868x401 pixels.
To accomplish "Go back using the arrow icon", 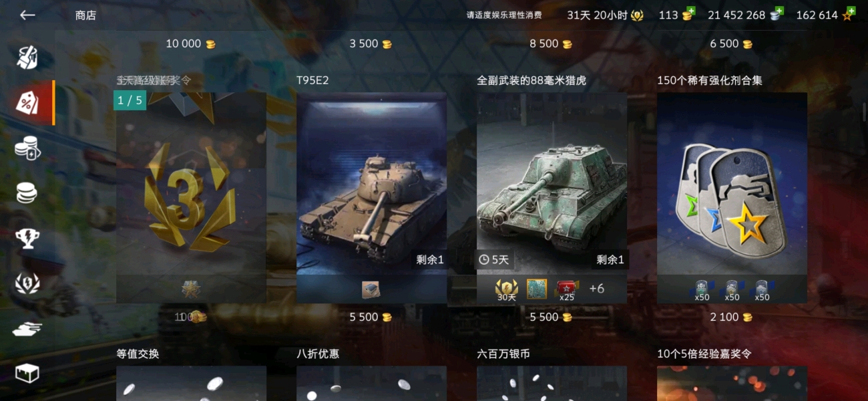I will [x=27, y=15].
